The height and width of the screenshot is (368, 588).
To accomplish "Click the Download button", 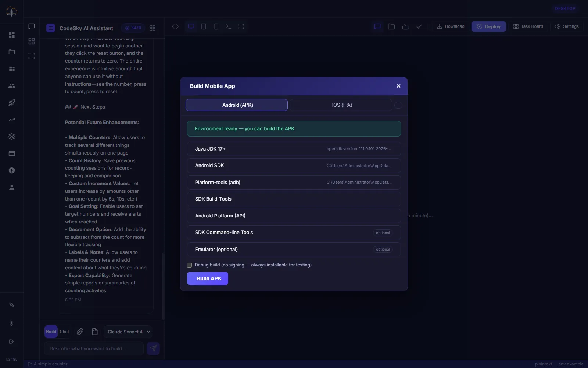I will tap(450, 26).
